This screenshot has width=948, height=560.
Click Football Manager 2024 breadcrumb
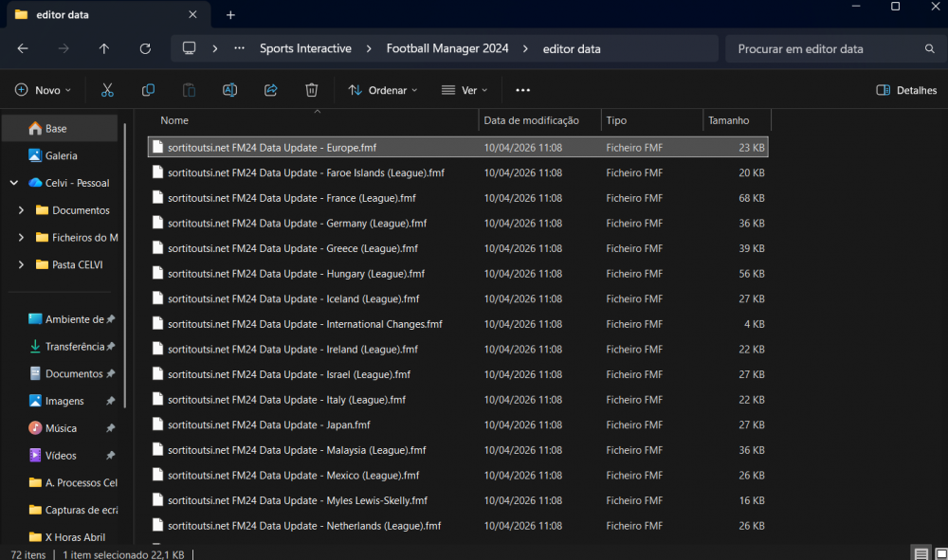coord(447,48)
